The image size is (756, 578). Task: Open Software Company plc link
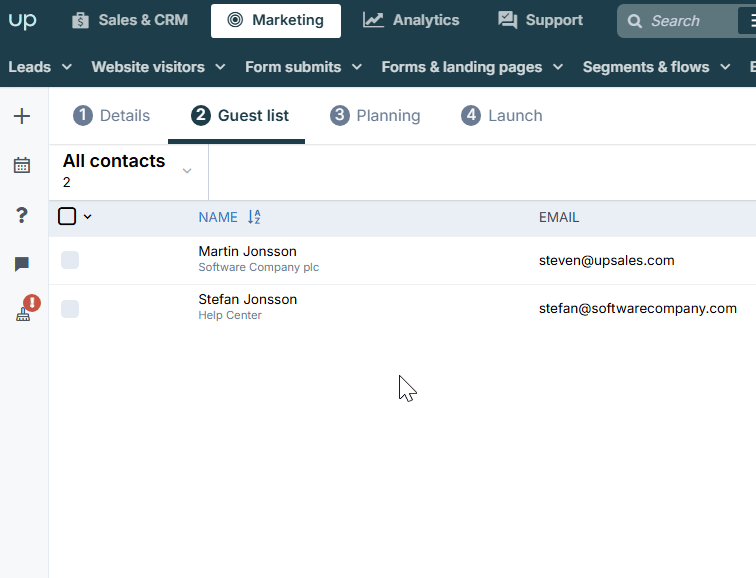pos(258,267)
